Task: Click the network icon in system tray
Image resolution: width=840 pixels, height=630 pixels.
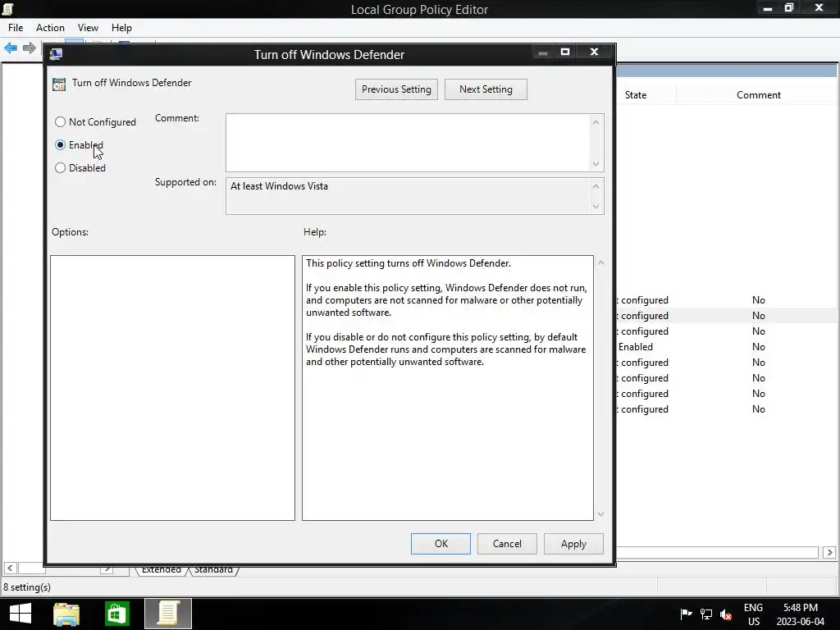Action: [706, 614]
